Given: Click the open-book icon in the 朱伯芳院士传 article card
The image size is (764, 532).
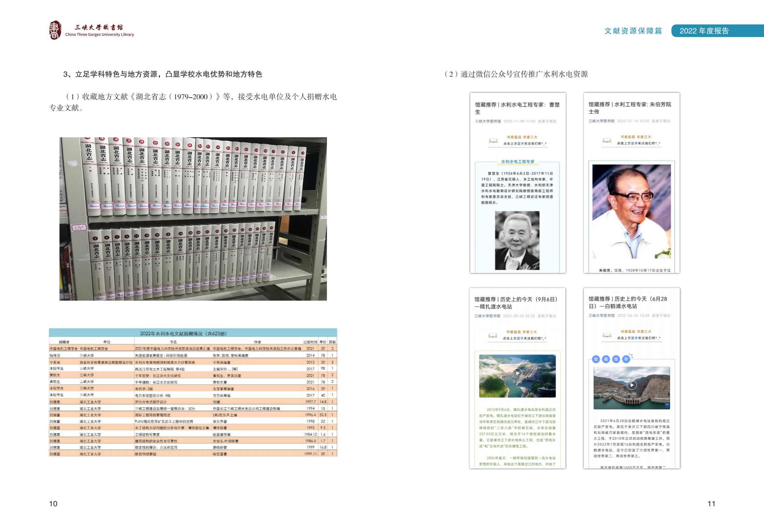Looking at the screenshot, I should pyautogui.click(x=607, y=140).
